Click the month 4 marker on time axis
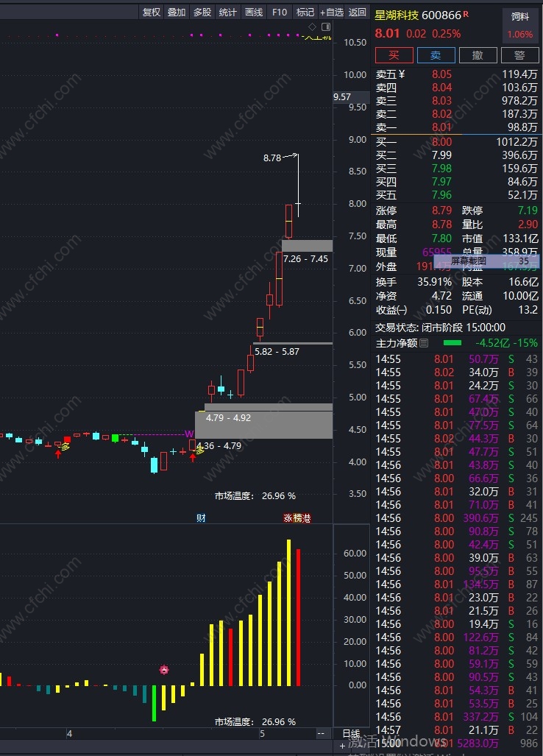 [x=69, y=733]
